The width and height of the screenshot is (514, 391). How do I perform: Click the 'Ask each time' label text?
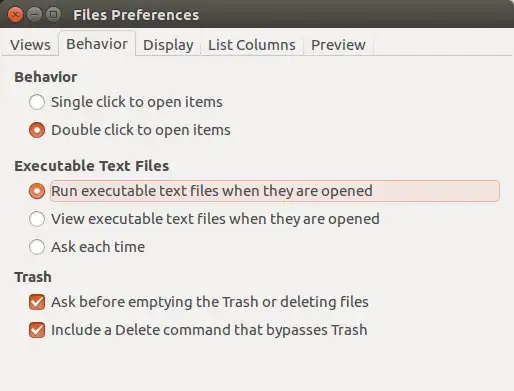[98, 247]
